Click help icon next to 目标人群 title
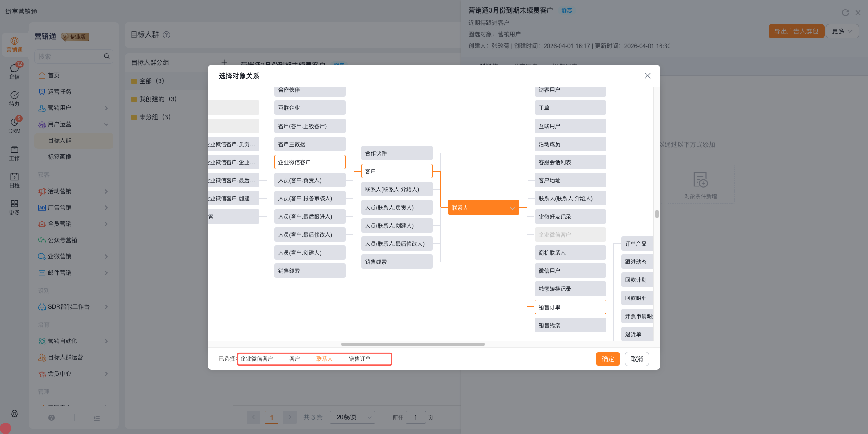This screenshot has width=868, height=434. pos(166,35)
